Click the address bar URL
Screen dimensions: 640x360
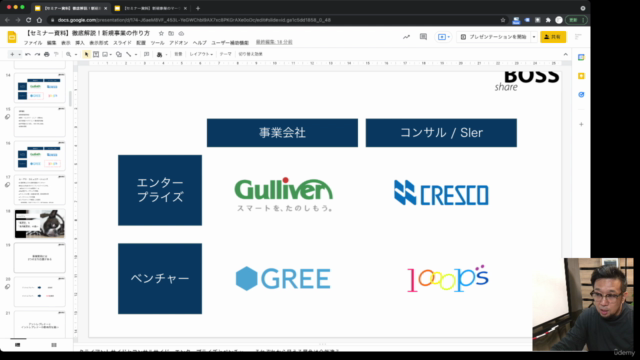194,20
